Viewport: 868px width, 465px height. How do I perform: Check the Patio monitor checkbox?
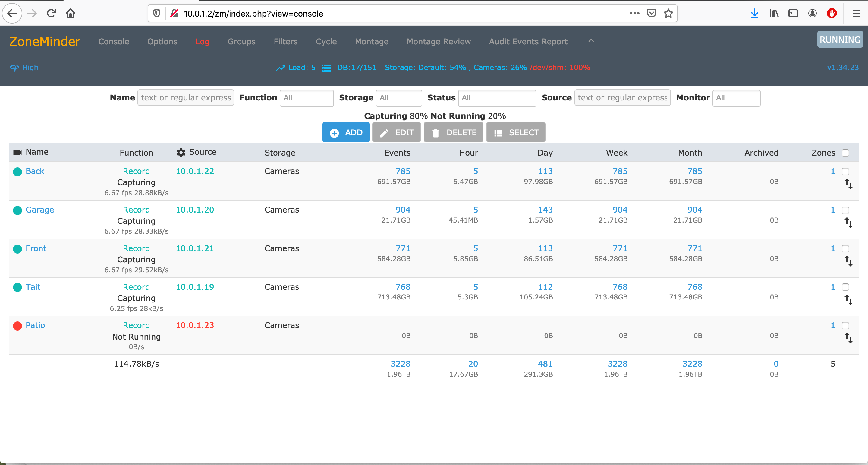click(845, 326)
